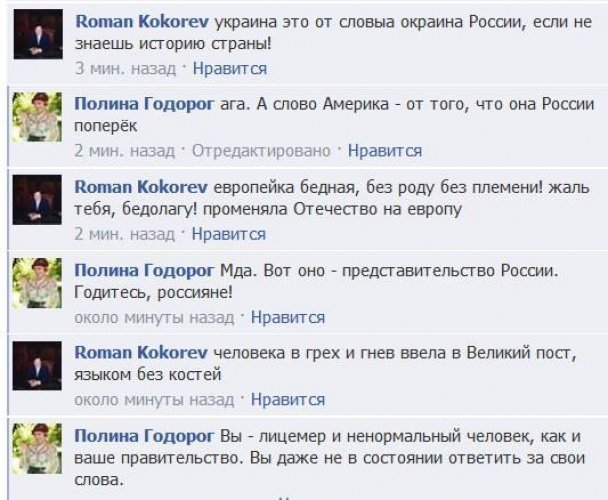The height and width of the screenshot is (500, 608).
Task: Click Roman Kokorev's avatar beside the 'украина это' comment
Action: click(x=38, y=40)
